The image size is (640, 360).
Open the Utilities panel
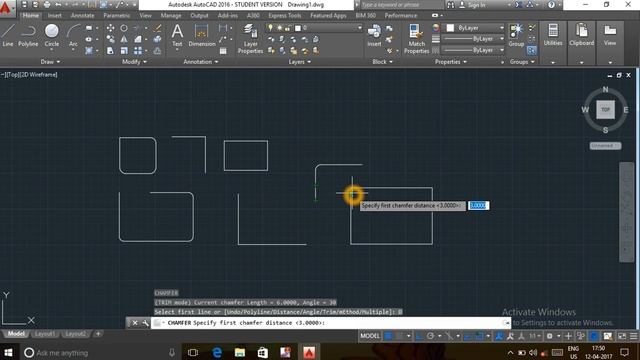(x=553, y=35)
